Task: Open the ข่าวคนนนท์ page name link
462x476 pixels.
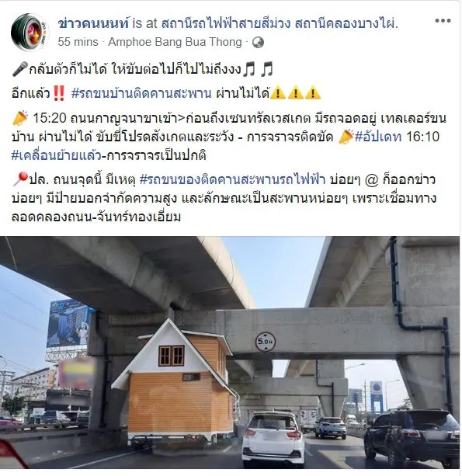Action: pos(94,23)
